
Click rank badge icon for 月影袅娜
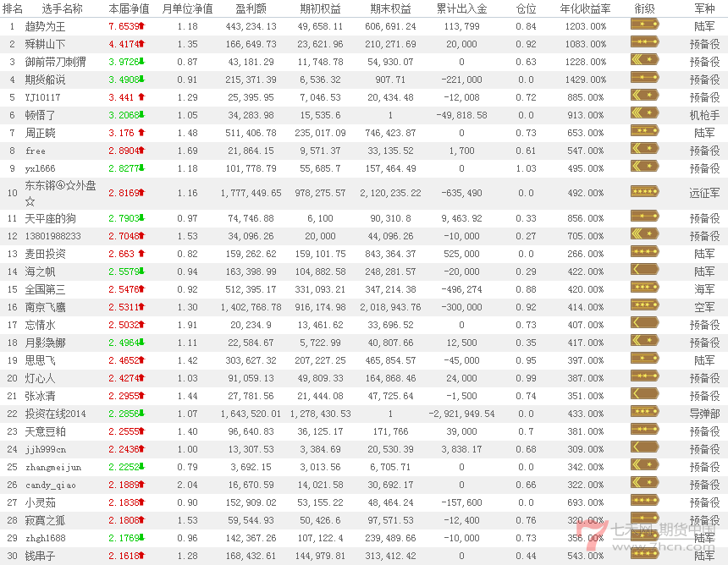click(x=645, y=341)
